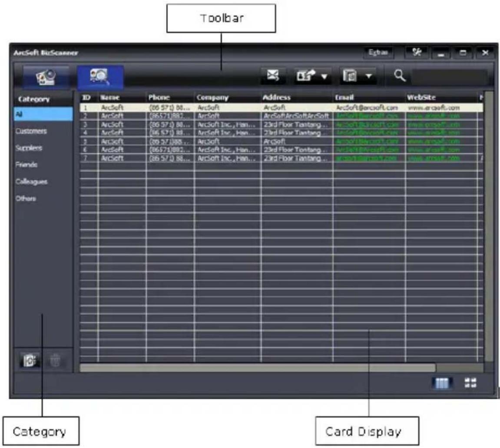The height and width of the screenshot is (448, 500).
Task: Sort by the WebSite column header
Action: click(x=442, y=98)
